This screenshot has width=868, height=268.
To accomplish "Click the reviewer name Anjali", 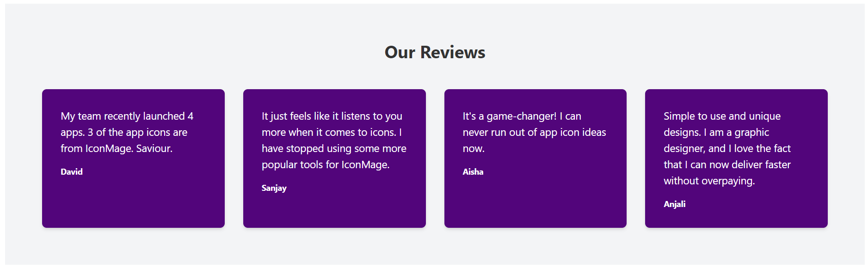I will 675,204.
